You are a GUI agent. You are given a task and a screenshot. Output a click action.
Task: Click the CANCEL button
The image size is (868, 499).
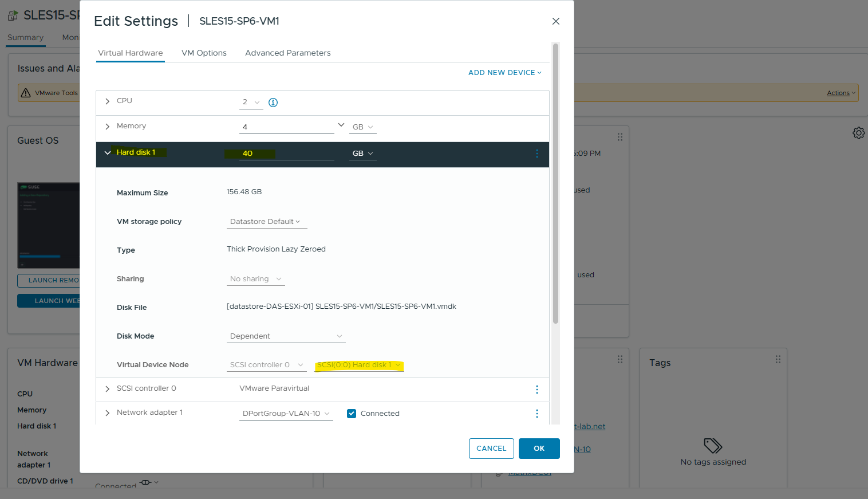[x=491, y=449]
